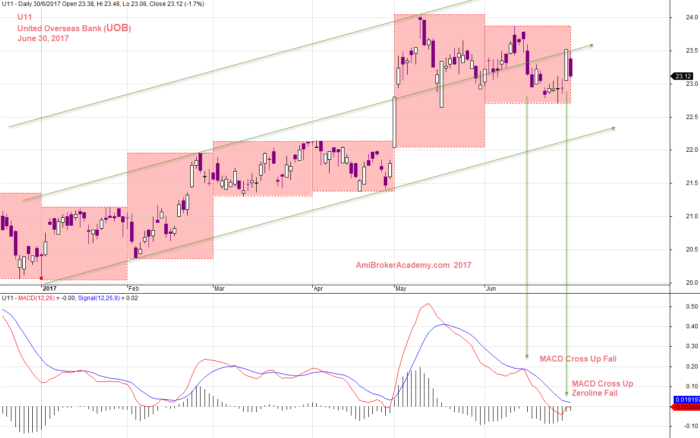Viewport: 700px width, 438px height.
Task: Select the 2017 year marker on time axis
Action: tap(50, 288)
